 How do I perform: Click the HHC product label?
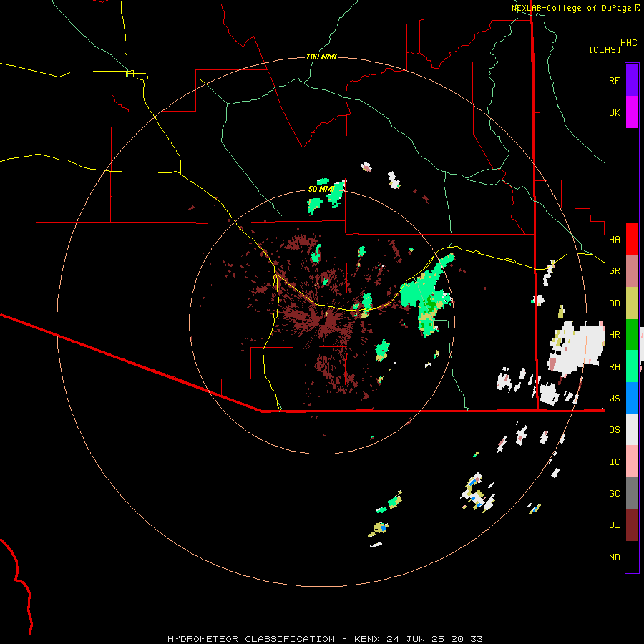[x=629, y=43]
